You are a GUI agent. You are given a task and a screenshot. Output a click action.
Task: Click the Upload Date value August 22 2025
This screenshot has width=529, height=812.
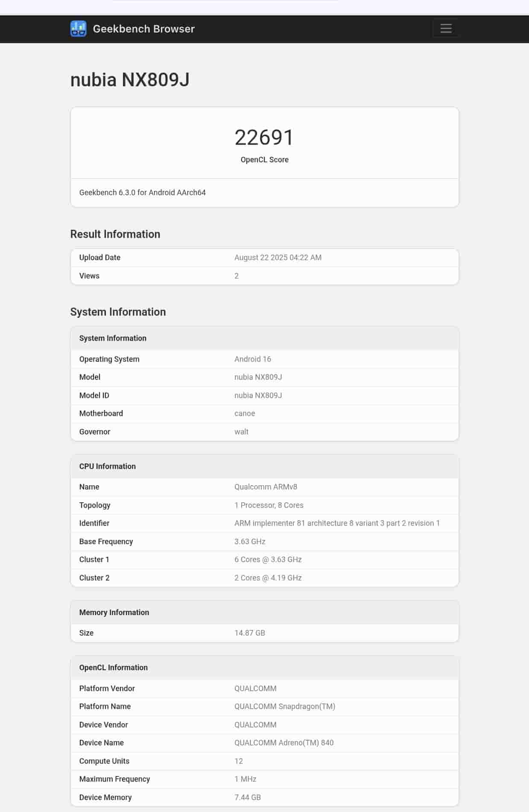coord(278,258)
